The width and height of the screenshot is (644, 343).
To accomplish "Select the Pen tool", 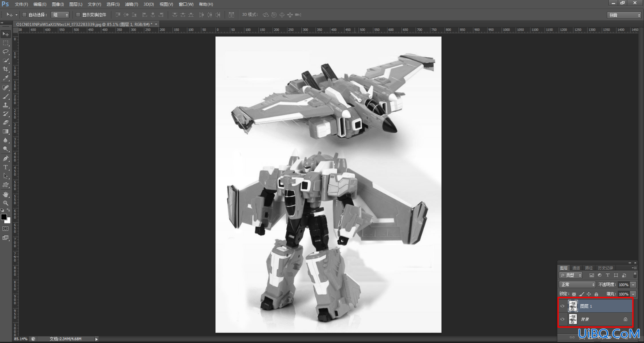I will tap(5, 158).
